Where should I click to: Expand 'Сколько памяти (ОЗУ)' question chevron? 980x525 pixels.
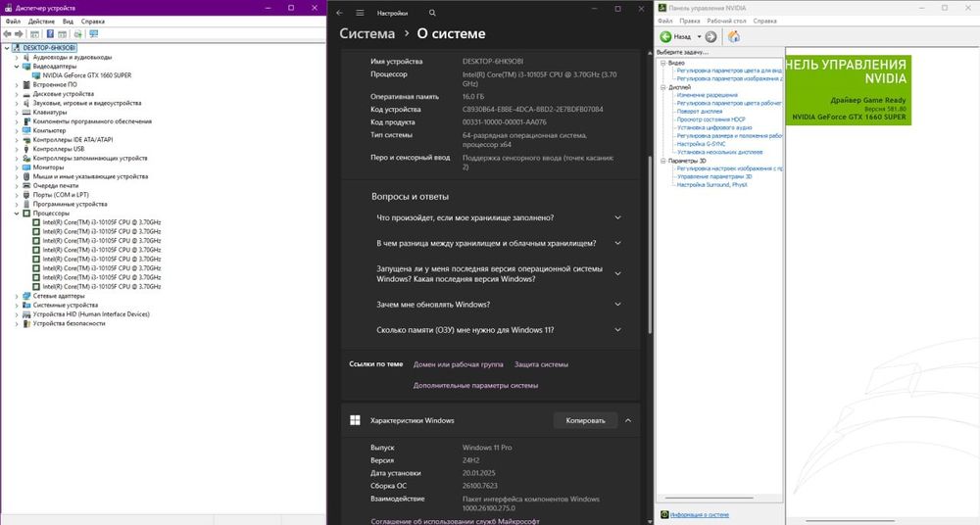(617, 330)
